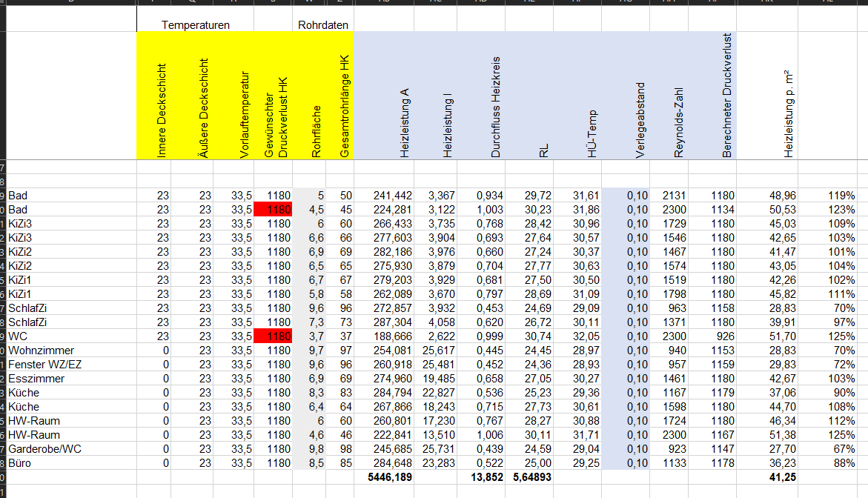
Task: Select the "Verlegeabstand" header cell
Action: (x=626, y=96)
